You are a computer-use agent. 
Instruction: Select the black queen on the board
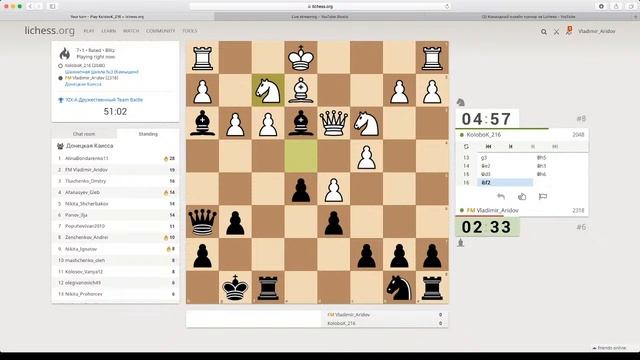pos(202,222)
